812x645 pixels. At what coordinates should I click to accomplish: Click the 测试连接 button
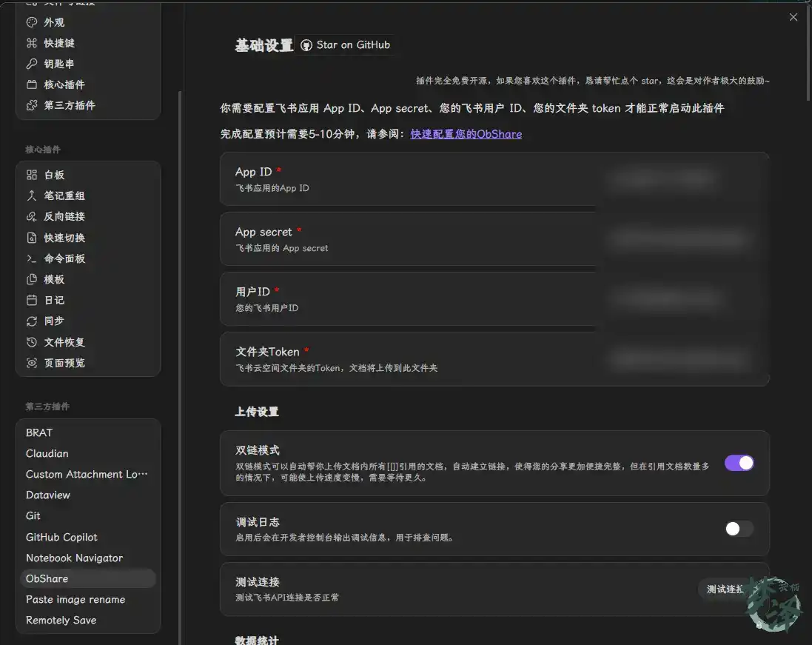[727, 589]
